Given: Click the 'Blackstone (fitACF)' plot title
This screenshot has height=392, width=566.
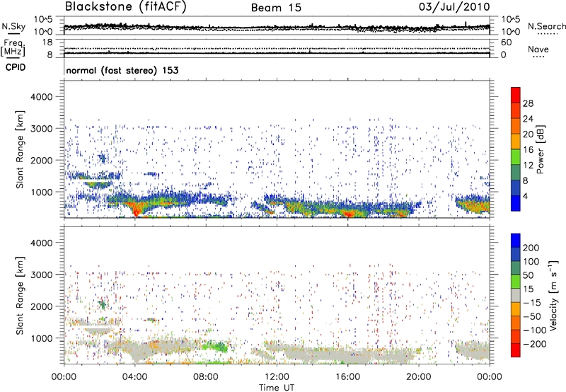Looking at the screenshot, I should point(126,7).
